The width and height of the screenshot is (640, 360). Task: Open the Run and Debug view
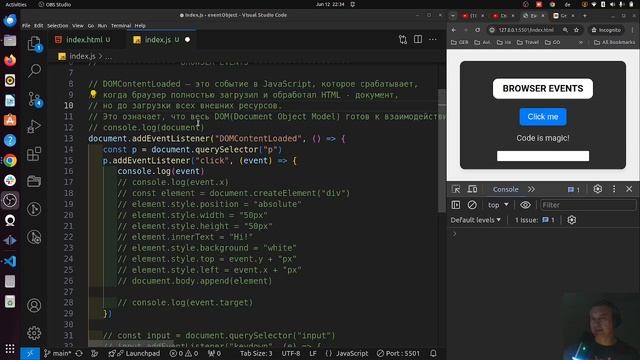pos(34,127)
